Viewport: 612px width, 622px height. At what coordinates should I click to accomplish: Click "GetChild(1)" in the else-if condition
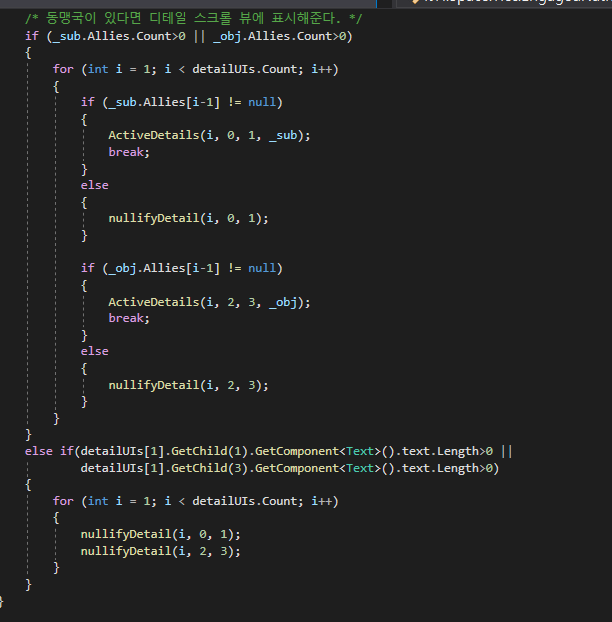pyautogui.click(x=209, y=451)
